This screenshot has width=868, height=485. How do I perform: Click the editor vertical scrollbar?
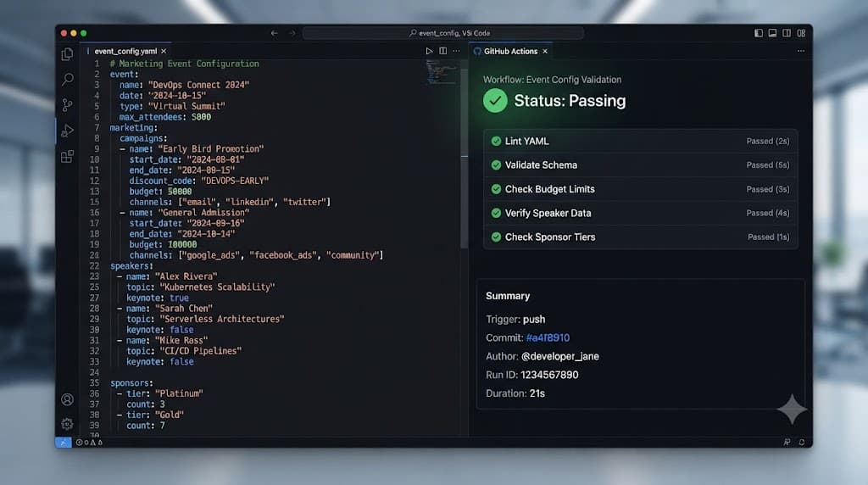coord(465,158)
